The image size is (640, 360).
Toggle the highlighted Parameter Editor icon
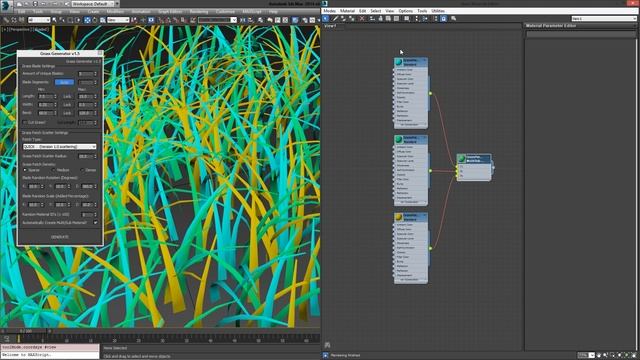point(444,18)
